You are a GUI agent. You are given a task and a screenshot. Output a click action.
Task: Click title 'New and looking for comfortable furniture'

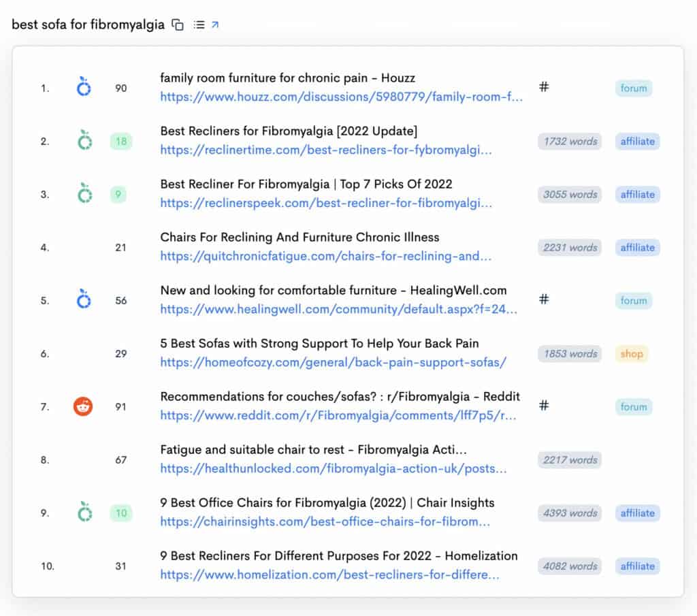tap(278, 291)
